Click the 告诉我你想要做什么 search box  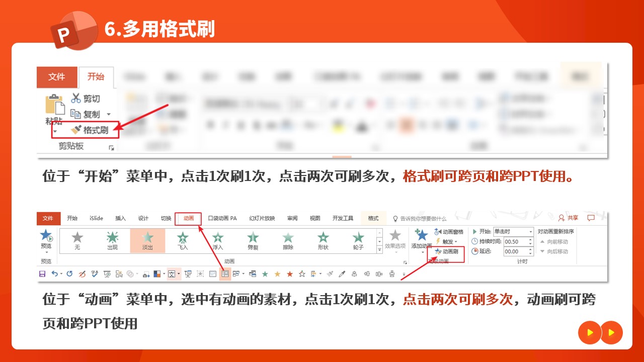click(x=419, y=219)
